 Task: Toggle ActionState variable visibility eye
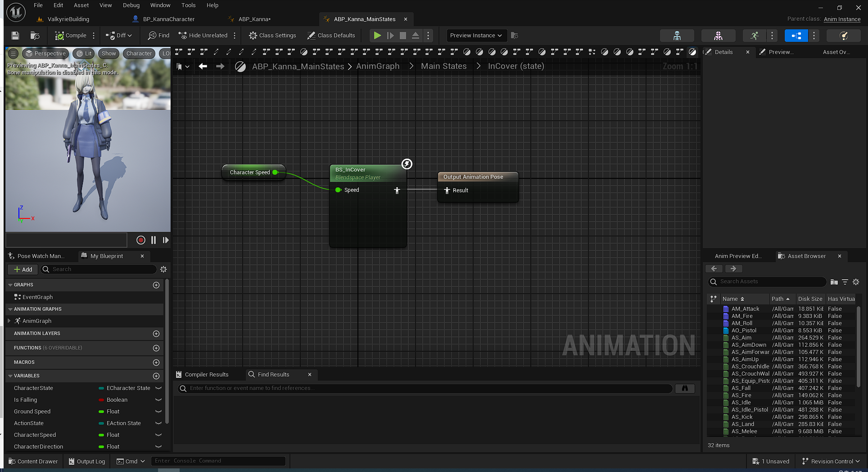click(158, 423)
